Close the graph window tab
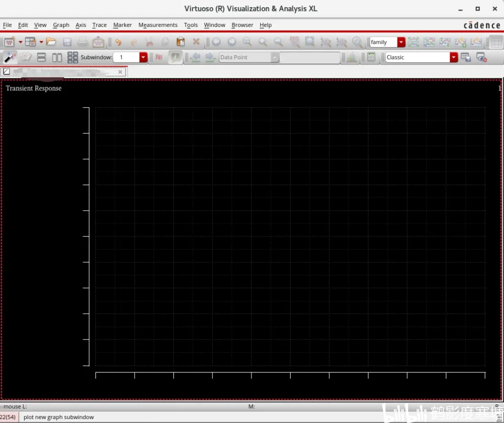The height and width of the screenshot is (423, 504). pyautogui.click(x=120, y=72)
